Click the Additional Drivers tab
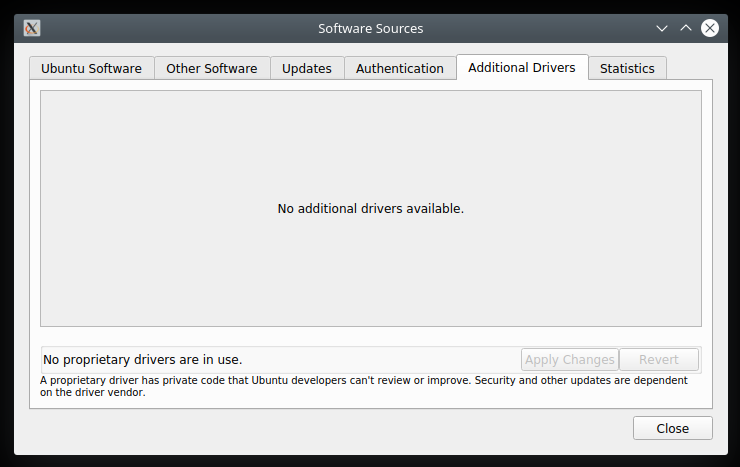The height and width of the screenshot is (467, 740). pos(522,67)
